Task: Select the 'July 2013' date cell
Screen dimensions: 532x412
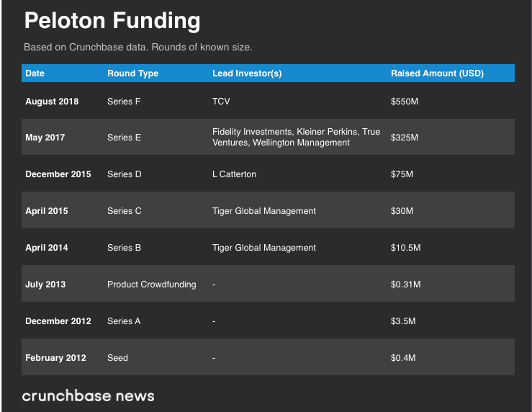Action: click(x=45, y=285)
